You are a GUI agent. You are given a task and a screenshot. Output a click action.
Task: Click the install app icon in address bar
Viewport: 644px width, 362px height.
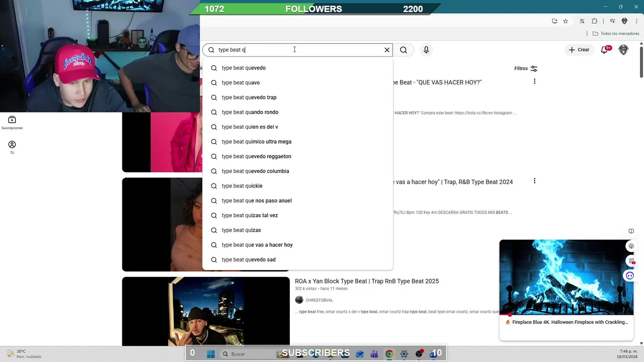click(554, 21)
